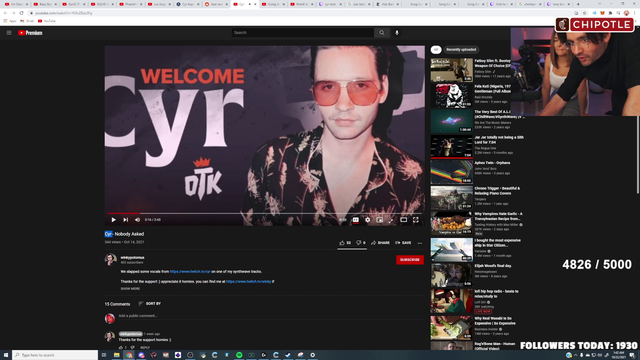Screen dimensions: 640x360
Task: Open Task View on the taskbar
Action: coord(104,355)
